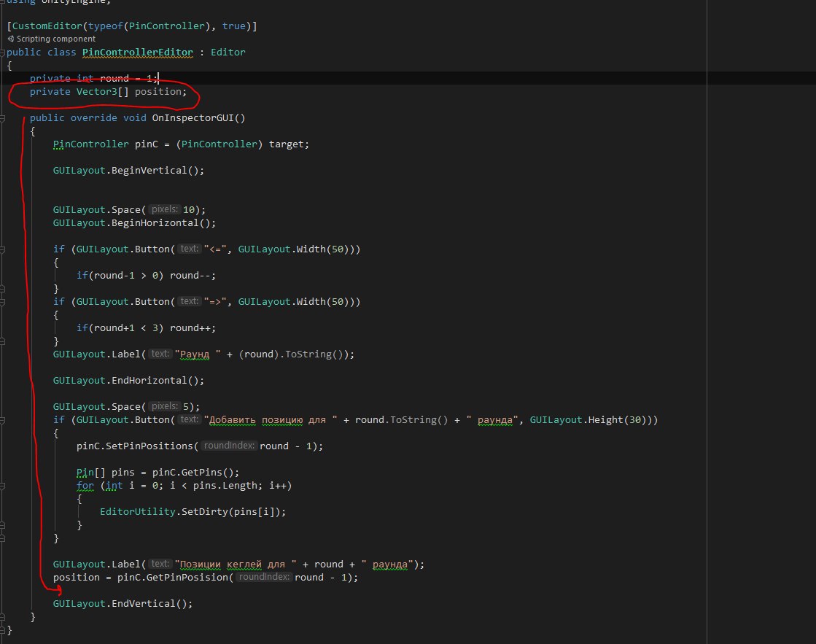Click 'EndHorizontal' method call
This screenshot has height=644, width=816.
pos(149,381)
